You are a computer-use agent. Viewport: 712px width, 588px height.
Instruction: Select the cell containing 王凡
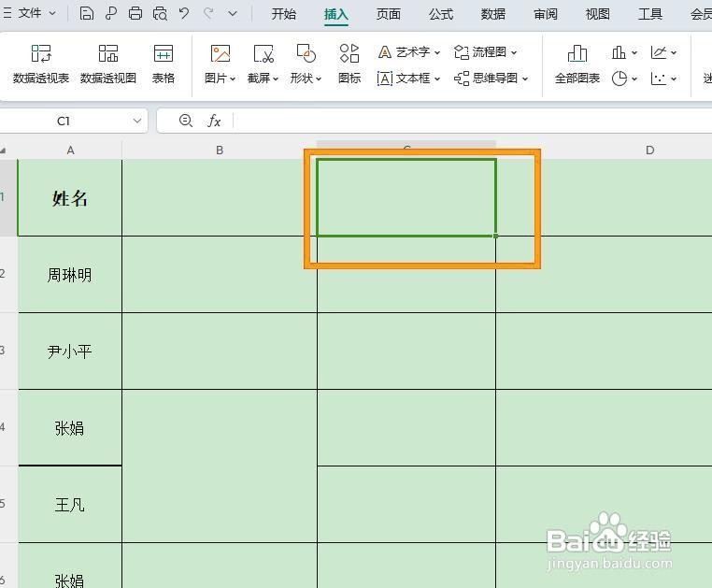pos(70,505)
